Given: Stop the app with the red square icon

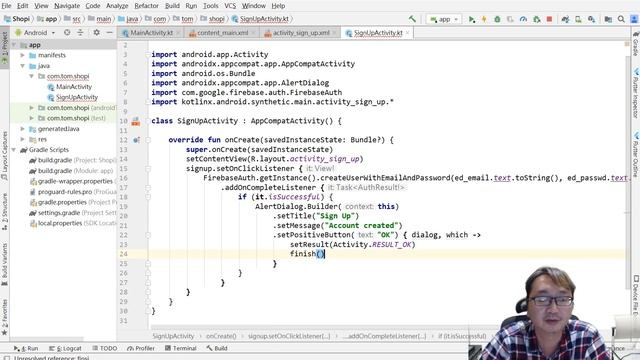Looking at the screenshot, I should point(549,19).
